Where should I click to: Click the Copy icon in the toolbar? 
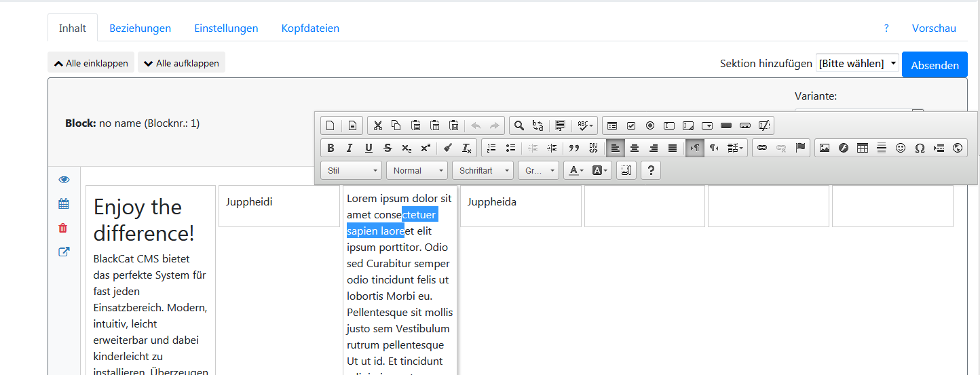[396, 125]
